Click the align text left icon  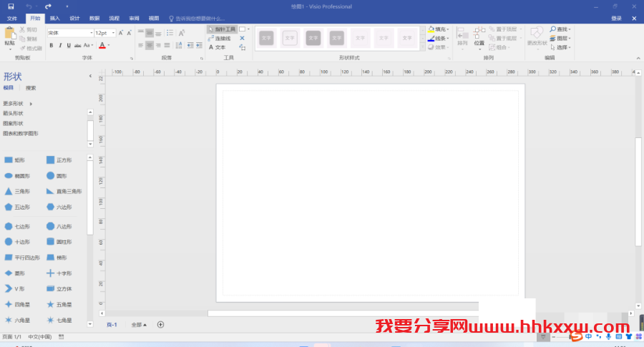141,45
